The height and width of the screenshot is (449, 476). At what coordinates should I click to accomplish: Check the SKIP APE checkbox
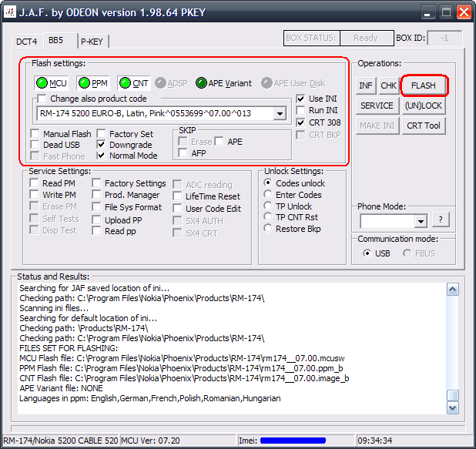[219, 142]
